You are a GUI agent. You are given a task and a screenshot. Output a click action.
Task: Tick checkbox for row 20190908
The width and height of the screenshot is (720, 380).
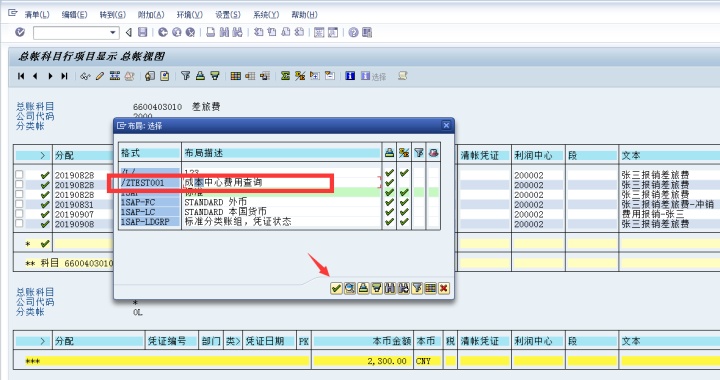(19, 224)
